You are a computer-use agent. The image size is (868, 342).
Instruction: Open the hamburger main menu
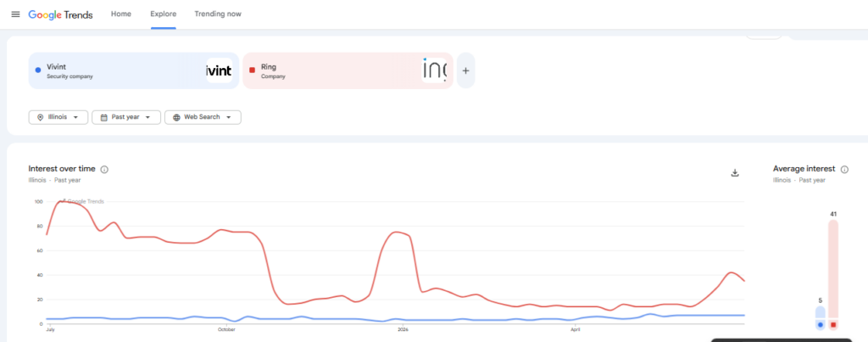tap(15, 14)
